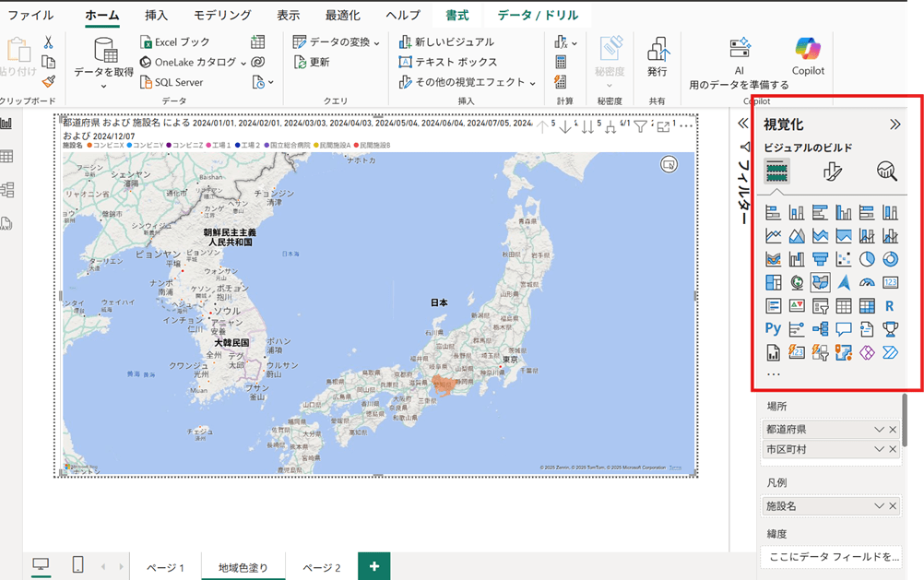924x580 pixels.
Task: Open the 都道府県 field options dropdown
Action: (879, 430)
